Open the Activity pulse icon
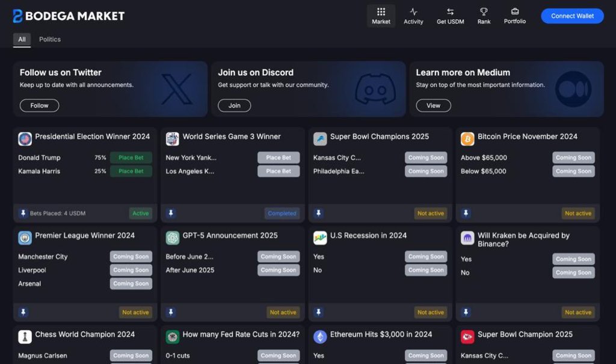This screenshot has height=364, width=616. pyautogui.click(x=413, y=12)
